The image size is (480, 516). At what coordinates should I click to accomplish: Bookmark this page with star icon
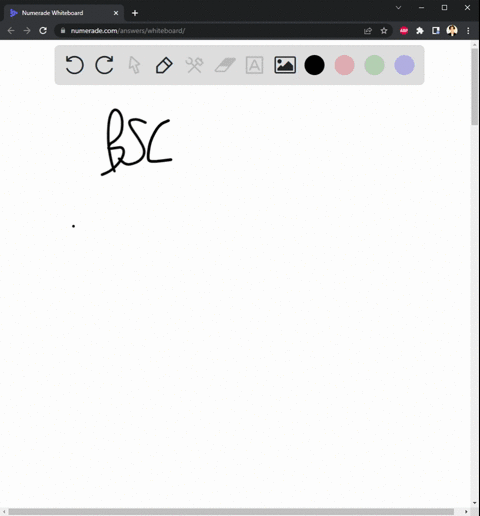384,31
